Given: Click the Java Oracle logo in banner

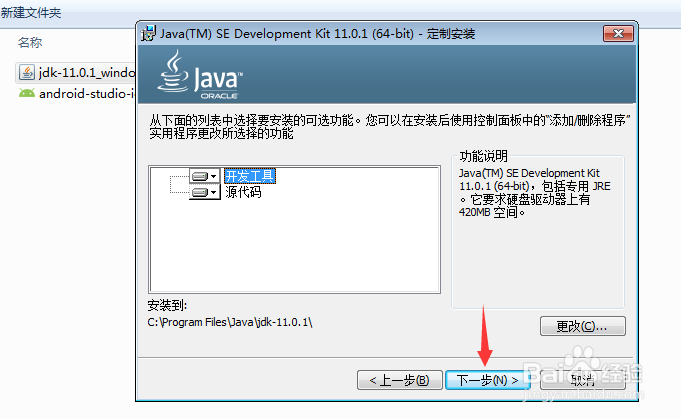Looking at the screenshot, I should [200, 74].
